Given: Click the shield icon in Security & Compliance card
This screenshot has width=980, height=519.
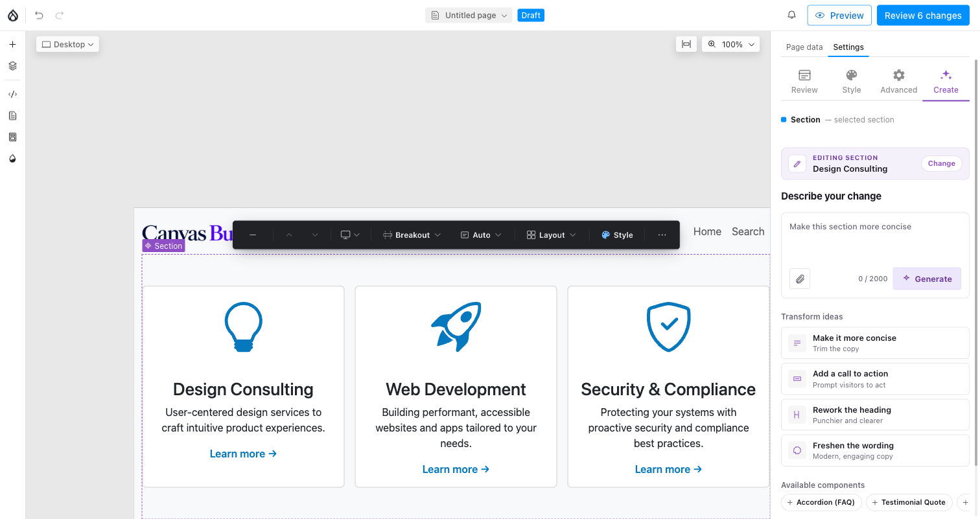Looking at the screenshot, I should pyautogui.click(x=669, y=327).
